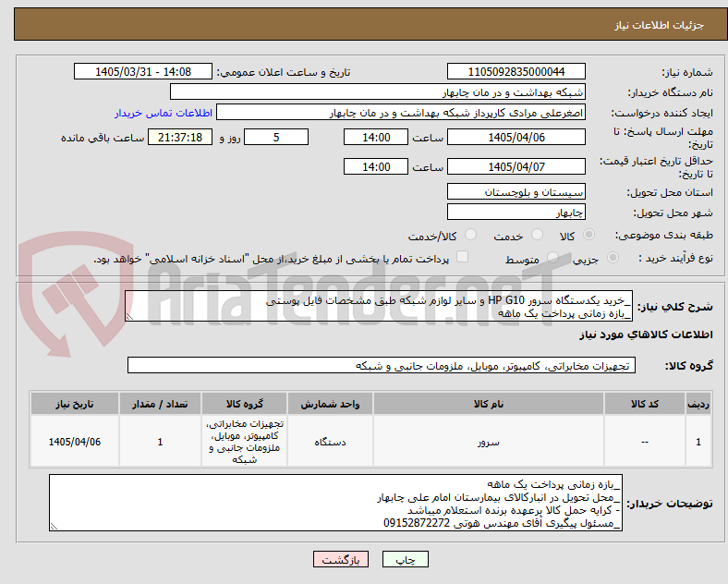Image resolution: width=728 pixels, height=584 pixels.
Task: Click the remaining days field showing 5
Action: 276,137
